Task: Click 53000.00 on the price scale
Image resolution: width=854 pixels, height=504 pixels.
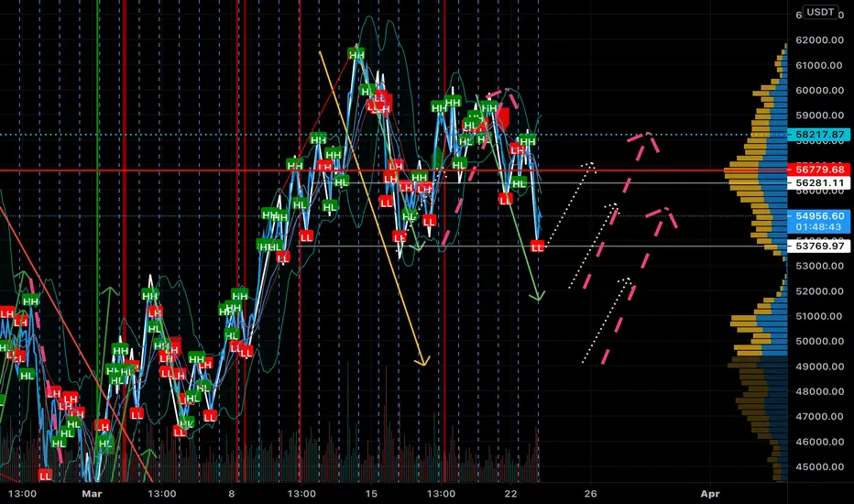Action: [819, 266]
